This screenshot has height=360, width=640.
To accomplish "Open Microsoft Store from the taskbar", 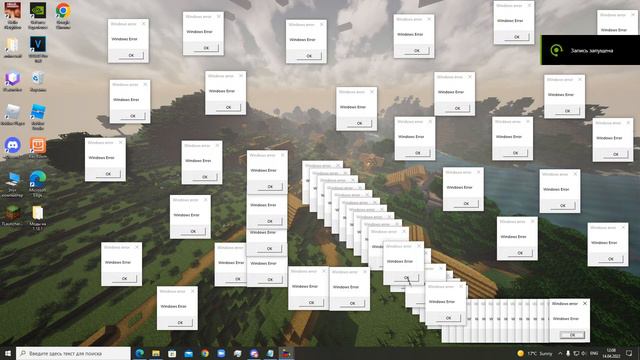I will [x=172, y=353].
